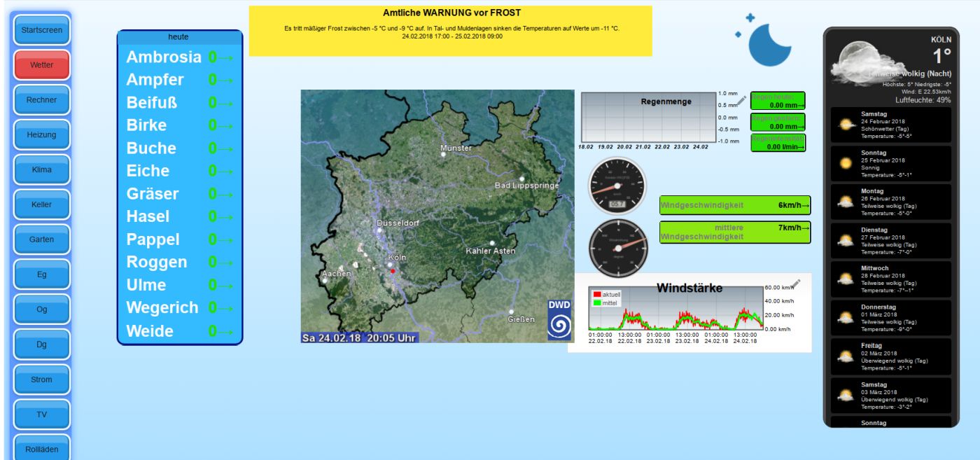Click the wind speed gauge dial
980x460 pixels.
tap(616, 188)
